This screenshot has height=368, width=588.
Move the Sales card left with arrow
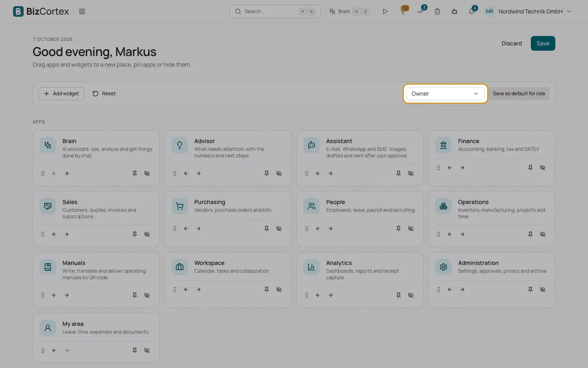[54, 234]
